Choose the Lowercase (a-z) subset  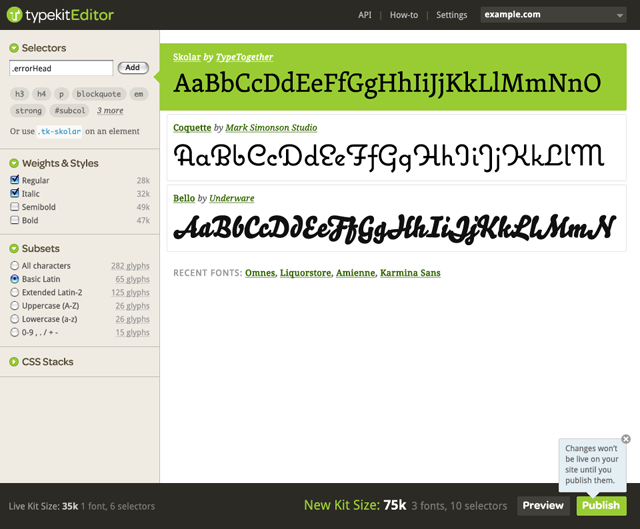(15, 319)
